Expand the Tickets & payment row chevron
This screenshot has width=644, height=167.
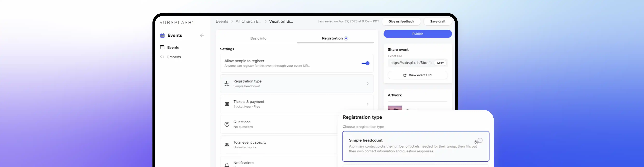(x=368, y=104)
